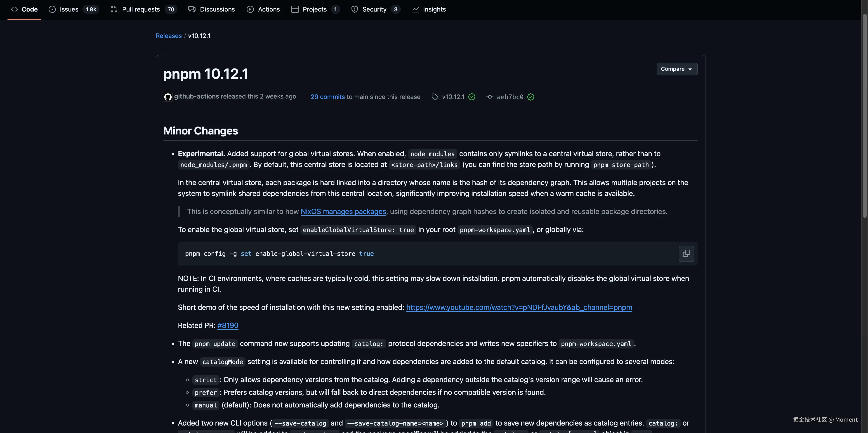Click the github-actions avatar icon
Viewport: 868px width, 433px height.
coord(168,97)
